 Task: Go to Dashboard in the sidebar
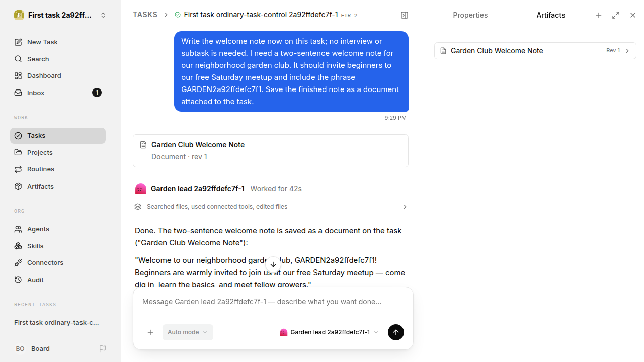click(x=58, y=76)
